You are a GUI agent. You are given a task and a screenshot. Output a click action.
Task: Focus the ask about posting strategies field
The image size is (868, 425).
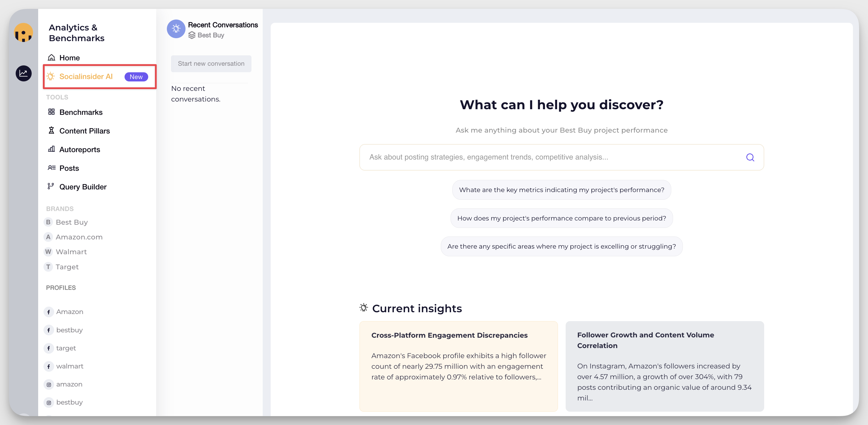tap(553, 157)
